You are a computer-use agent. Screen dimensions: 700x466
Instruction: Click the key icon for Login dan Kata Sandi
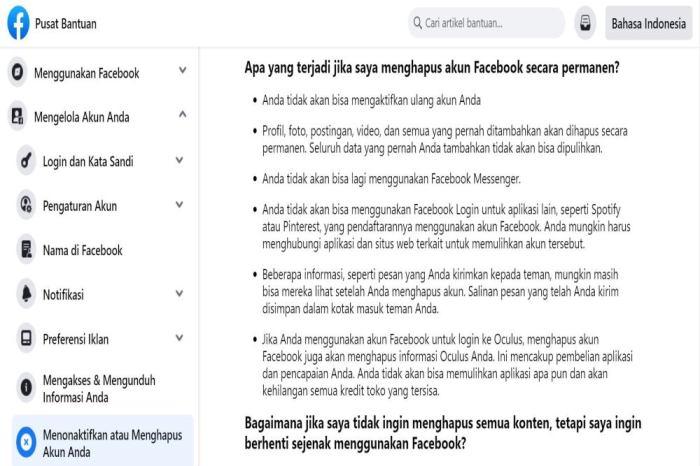pos(26,161)
